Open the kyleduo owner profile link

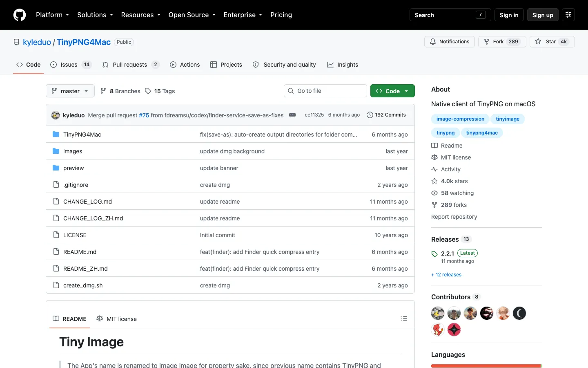coord(37,42)
